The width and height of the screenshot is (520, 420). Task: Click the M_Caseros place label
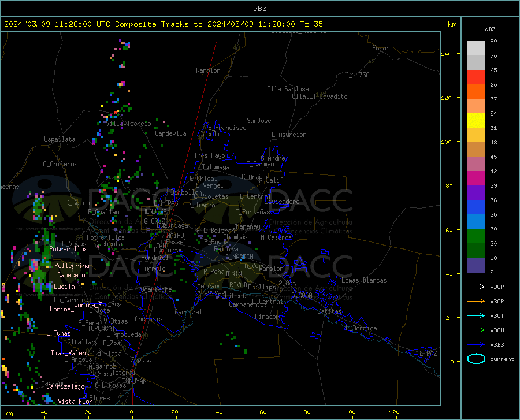(x=276, y=237)
